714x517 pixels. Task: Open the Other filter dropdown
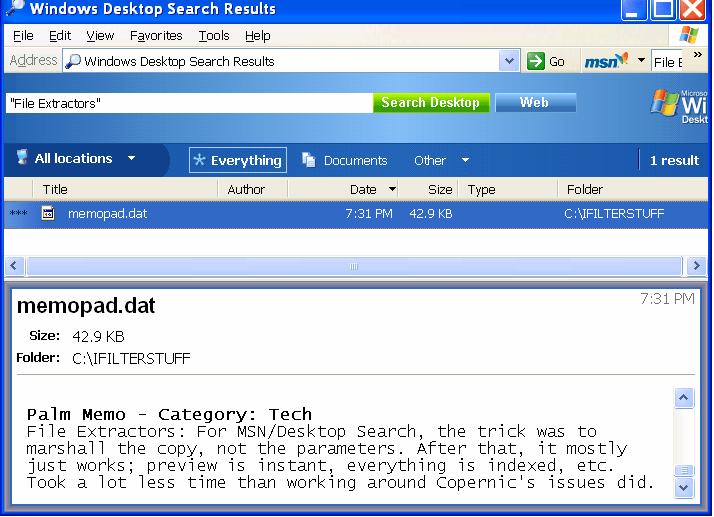(441, 160)
